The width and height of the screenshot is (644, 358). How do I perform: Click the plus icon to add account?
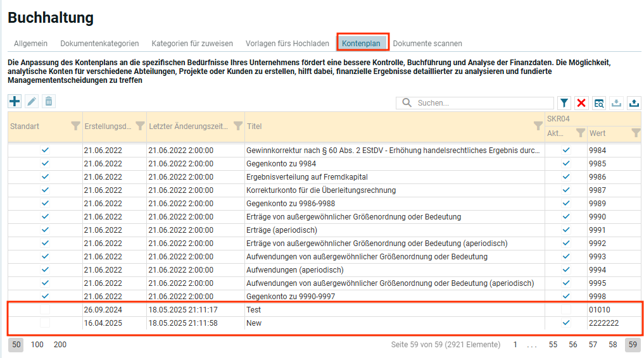click(x=15, y=101)
